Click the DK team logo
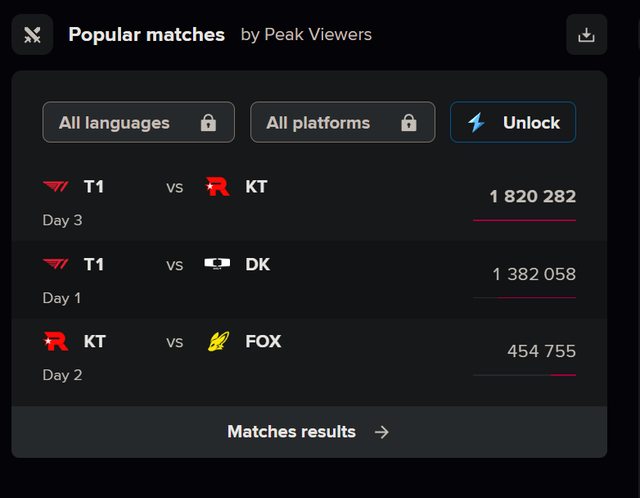The image size is (640, 498). tap(217, 264)
